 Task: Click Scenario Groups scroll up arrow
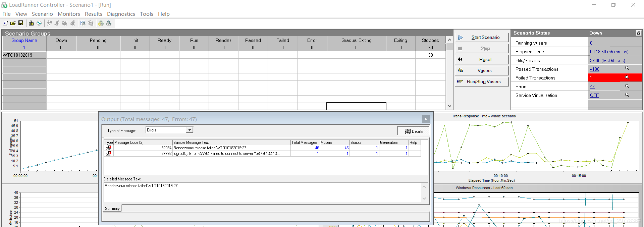tap(449, 40)
